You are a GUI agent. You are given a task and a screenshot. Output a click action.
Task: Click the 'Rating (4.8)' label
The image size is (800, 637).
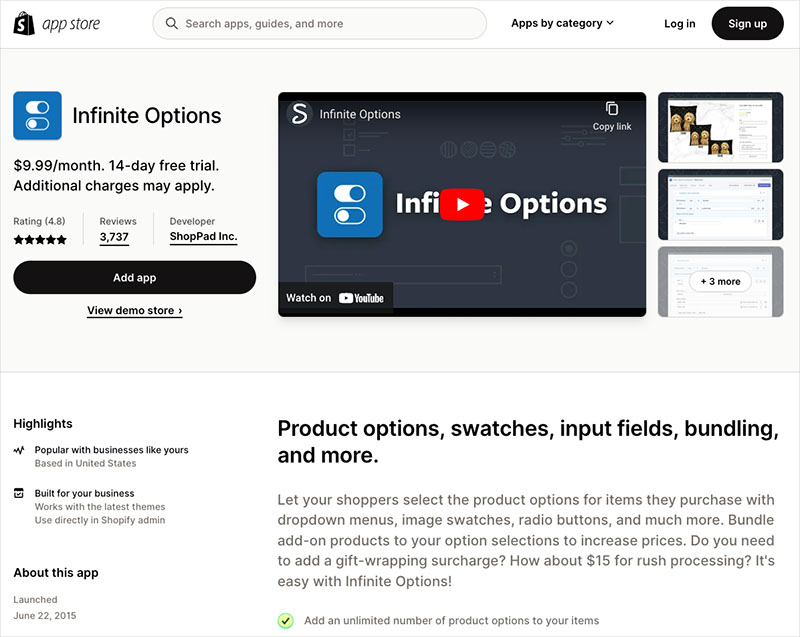click(39, 221)
